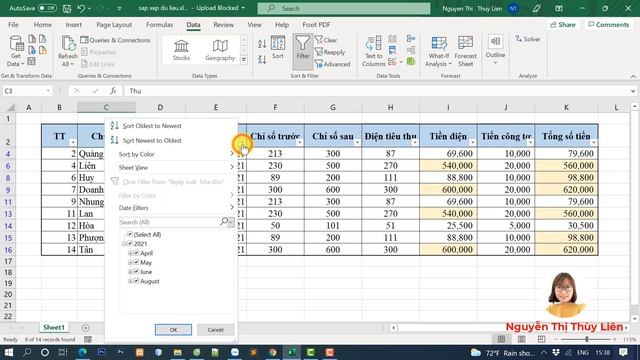Screen dimensions: 640x360
Task: Open the Formulas ribbon tab
Action: click(159, 25)
